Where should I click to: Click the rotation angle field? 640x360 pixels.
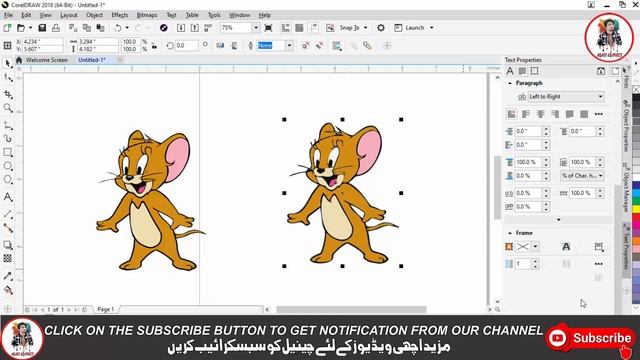coord(187,45)
